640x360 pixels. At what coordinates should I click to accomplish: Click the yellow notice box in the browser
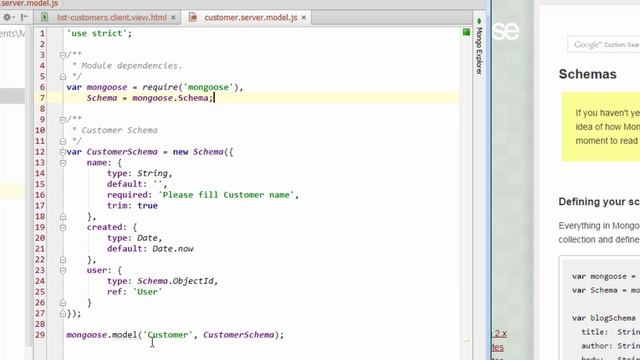[x=601, y=127]
